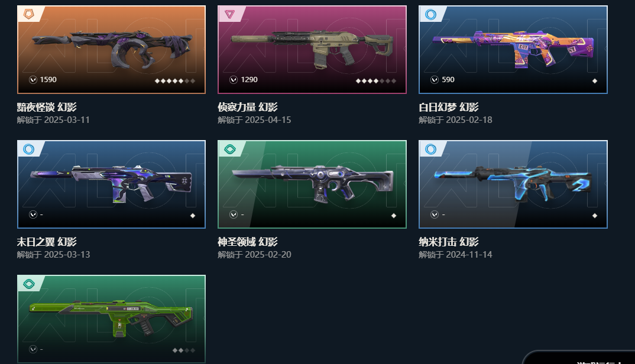
Task: Select the 末日之翼 幻影 weapon thumbnail
Action: point(111,184)
